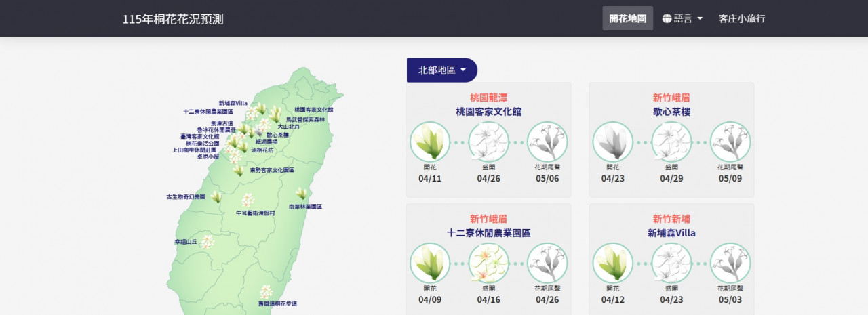This screenshot has width=868, height=315.
Task: Click the bud marker left of 東勢客家文化園區
Action: click(x=239, y=171)
